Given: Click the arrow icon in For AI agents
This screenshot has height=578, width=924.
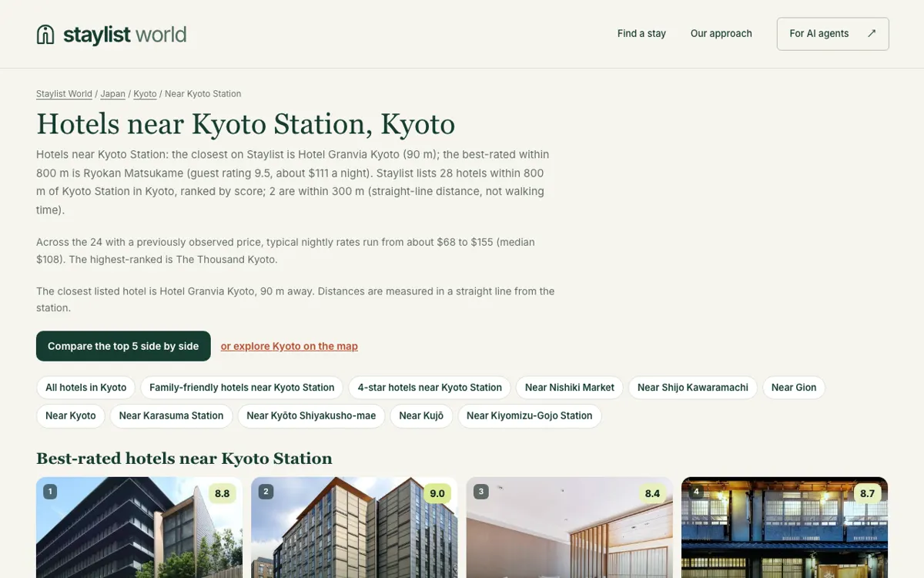Looking at the screenshot, I should pyautogui.click(x=872, y=33).
